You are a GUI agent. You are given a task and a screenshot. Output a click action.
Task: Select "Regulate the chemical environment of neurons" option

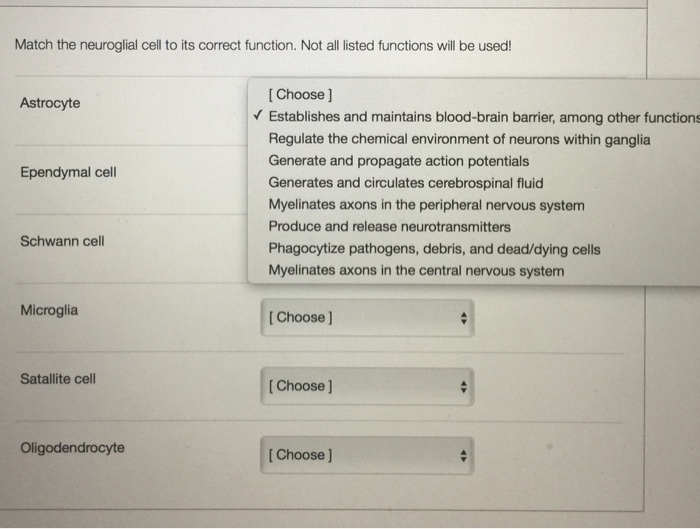458,139
